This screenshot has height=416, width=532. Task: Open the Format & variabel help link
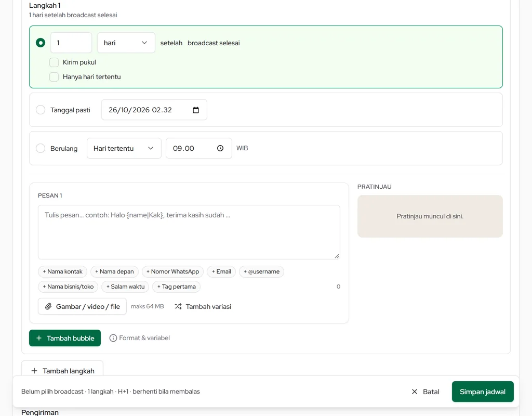139,338
